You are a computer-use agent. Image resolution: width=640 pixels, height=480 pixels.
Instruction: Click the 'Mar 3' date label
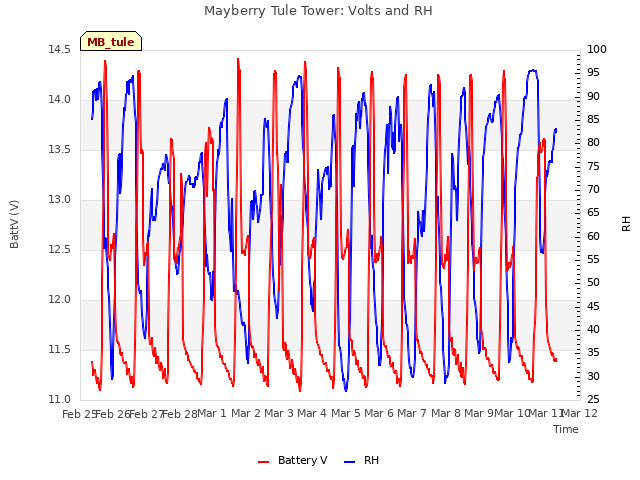[279, 413]
